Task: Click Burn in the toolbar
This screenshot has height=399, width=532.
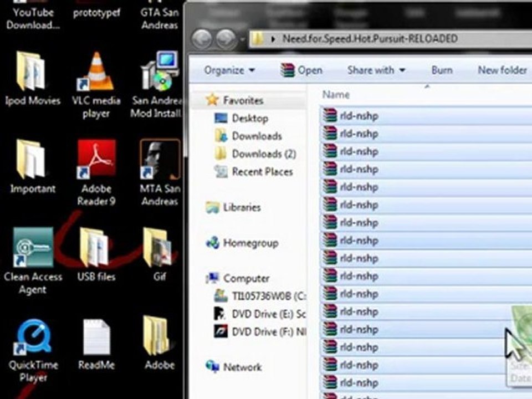Action: [x=442, y=70]
